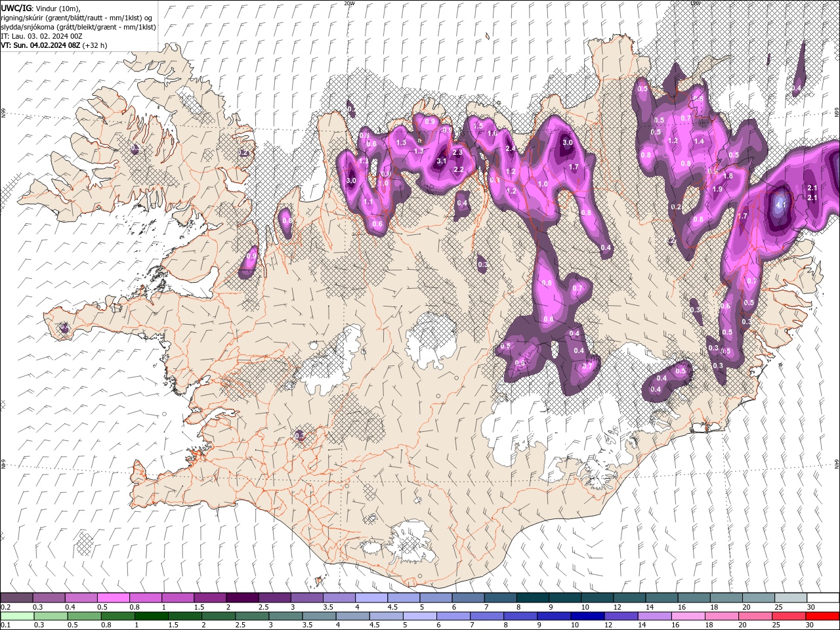
Task: Click upper legend swatch between 20 and 25
Action: click(x=759, y=598)
